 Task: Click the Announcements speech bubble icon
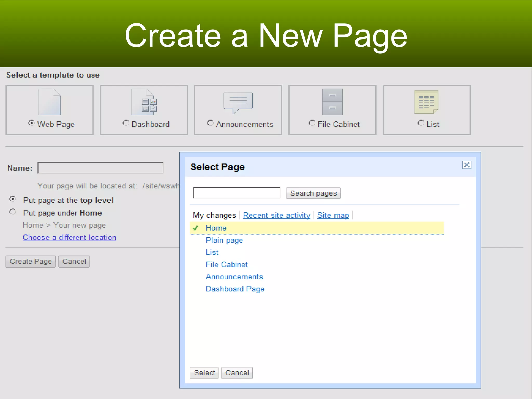(x=238, y=103)
